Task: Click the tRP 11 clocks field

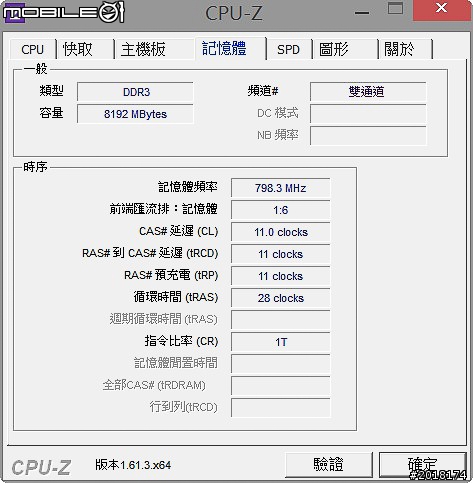Action: coord(281,276)
